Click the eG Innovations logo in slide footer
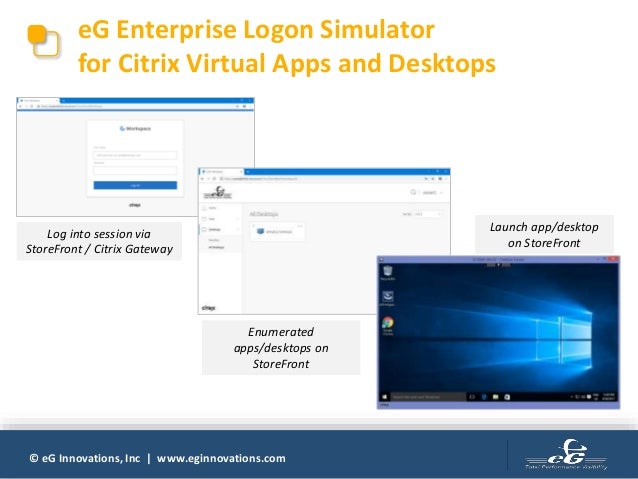The height and width of the screenshot is (479, 638). (x=566, y=455)
